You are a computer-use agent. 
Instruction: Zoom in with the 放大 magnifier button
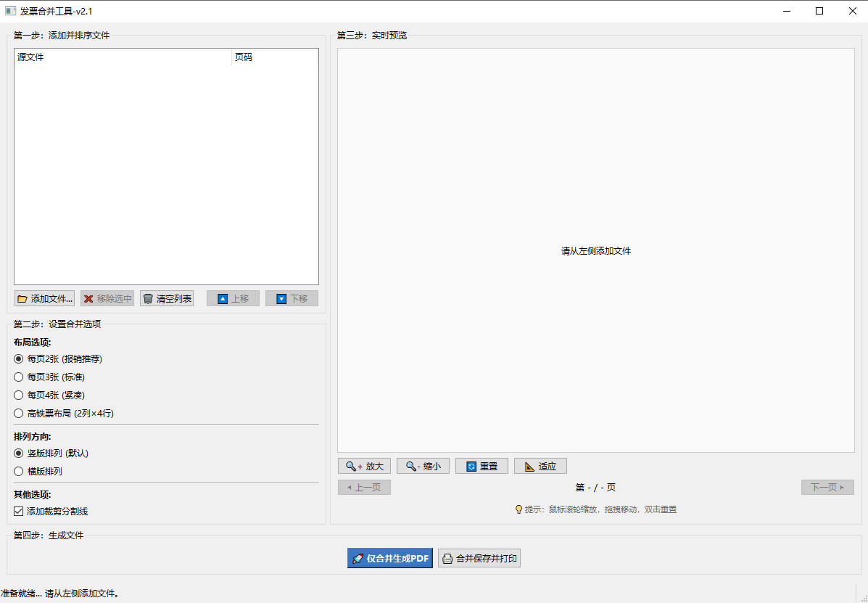(x=365, y=466)
